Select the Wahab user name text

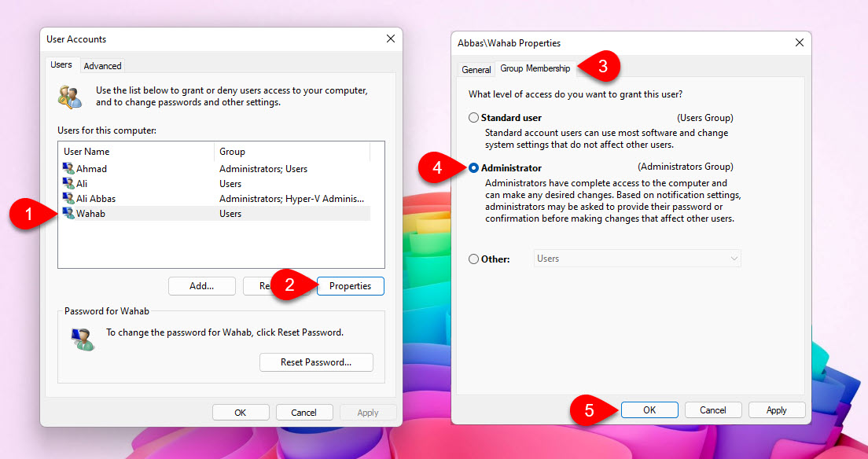(90, 214)
